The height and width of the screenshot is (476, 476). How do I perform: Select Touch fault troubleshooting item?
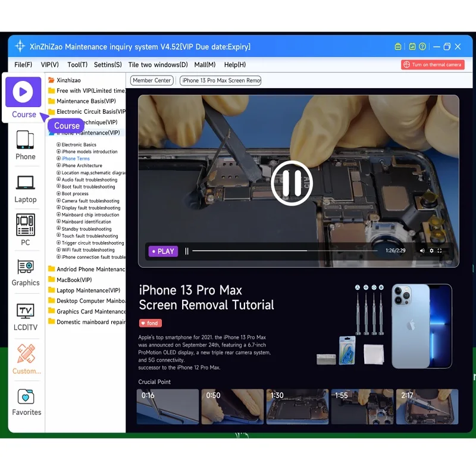90,236
